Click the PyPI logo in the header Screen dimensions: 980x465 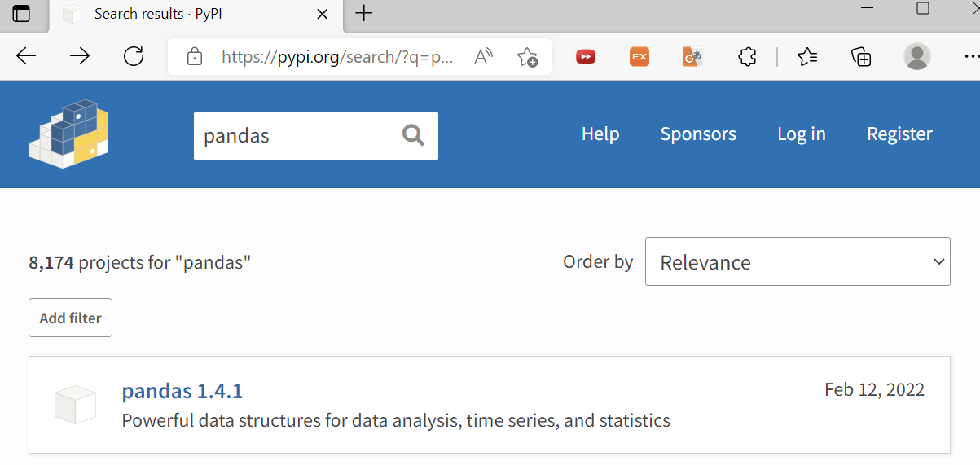point(68,134)
